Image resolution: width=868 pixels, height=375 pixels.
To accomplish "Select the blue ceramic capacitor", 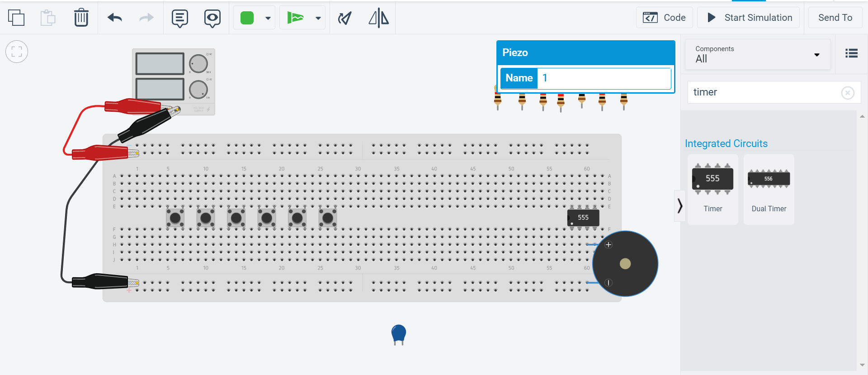I will (399, 334).
